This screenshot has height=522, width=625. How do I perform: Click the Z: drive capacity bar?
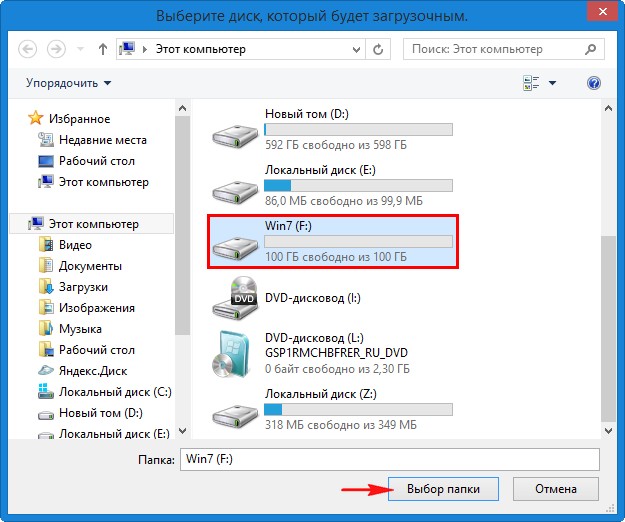point(358,409)
